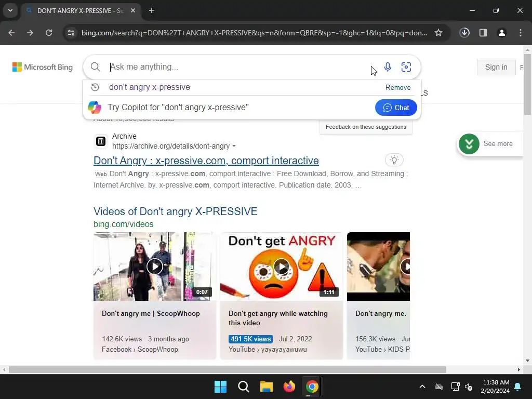532x399 pixels.
Task: Open site information icon in address bar
Action: [x=71, y=33]
